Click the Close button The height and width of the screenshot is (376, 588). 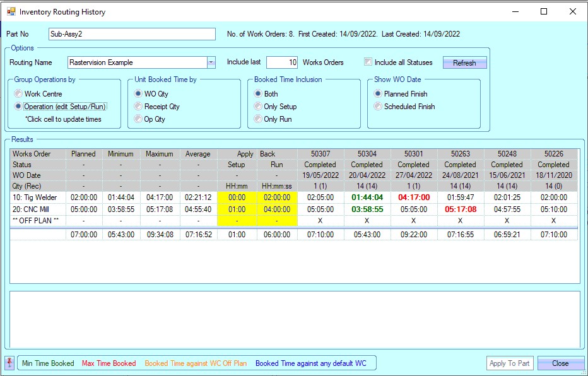pos(560,363)
